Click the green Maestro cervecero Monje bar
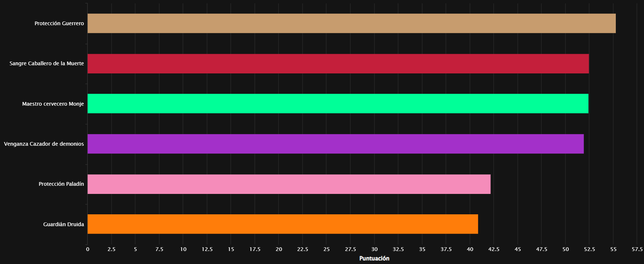The image size is (644, 264). (338, 103)
